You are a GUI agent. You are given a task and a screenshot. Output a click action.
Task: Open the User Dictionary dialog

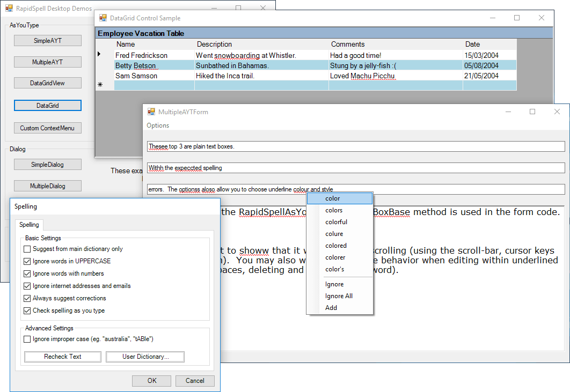pyautogui.click(x=145, y=357)
